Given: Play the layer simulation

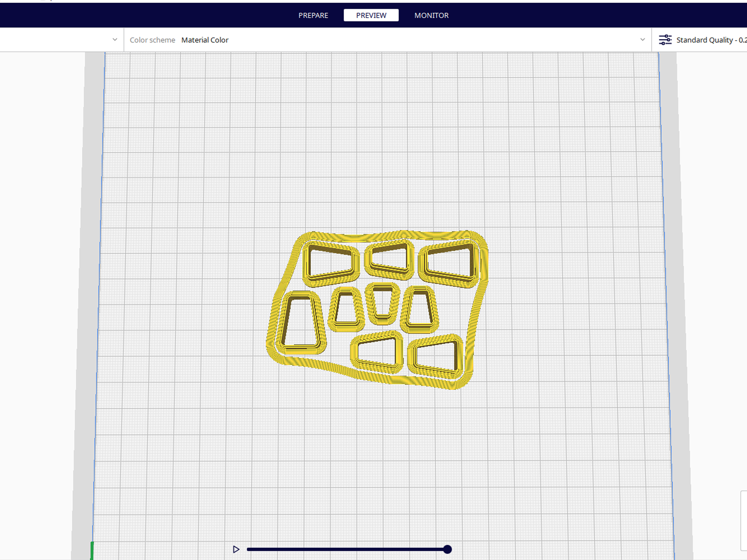Looking at the screenshot, I should [x=236, y=549].
